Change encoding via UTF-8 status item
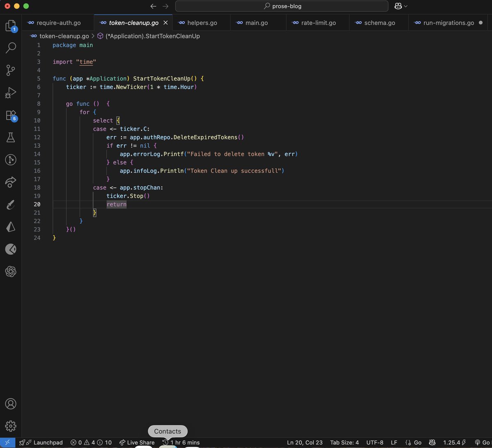The width and height of the screenshot is (492, 448). coord(375,443)
